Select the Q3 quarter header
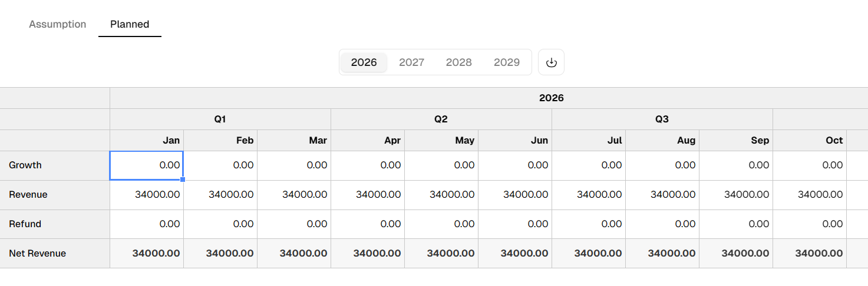Screen dimensions: 868x286 662,119
